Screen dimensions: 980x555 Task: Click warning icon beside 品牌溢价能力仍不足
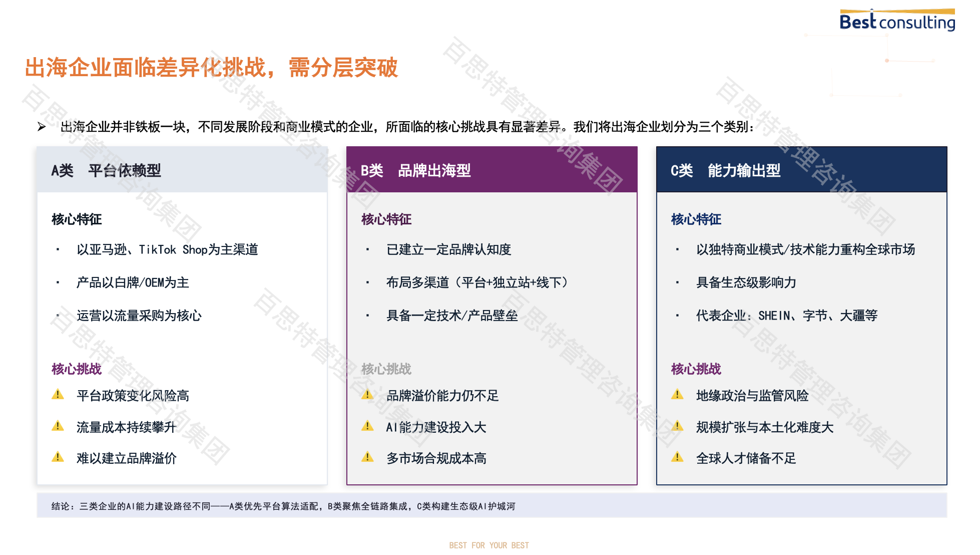(x=368, y=395)
